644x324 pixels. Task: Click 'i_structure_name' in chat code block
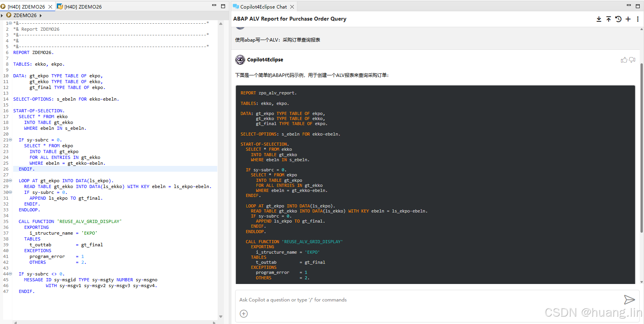276,253
